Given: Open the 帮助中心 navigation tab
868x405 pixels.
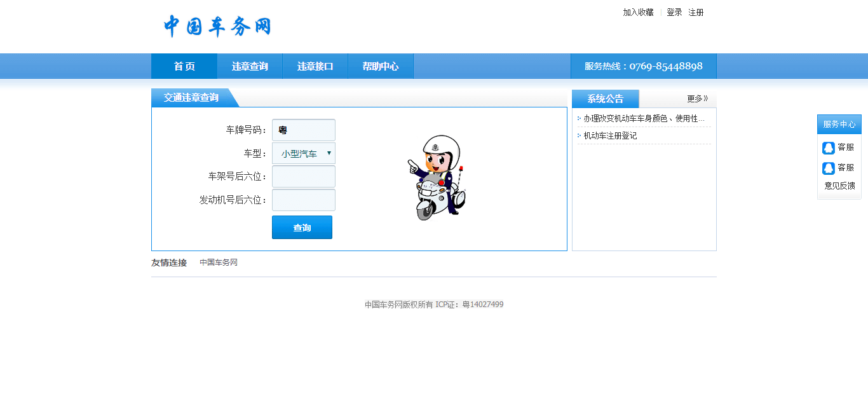Looking at the screenshot, I should tap(381, 66).
